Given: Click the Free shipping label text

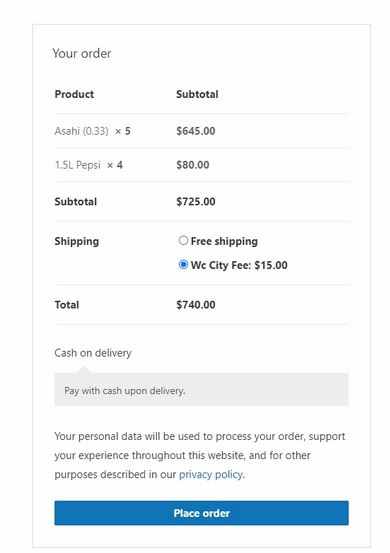Looking at the screenshot, I should click(x=224, y=241).
